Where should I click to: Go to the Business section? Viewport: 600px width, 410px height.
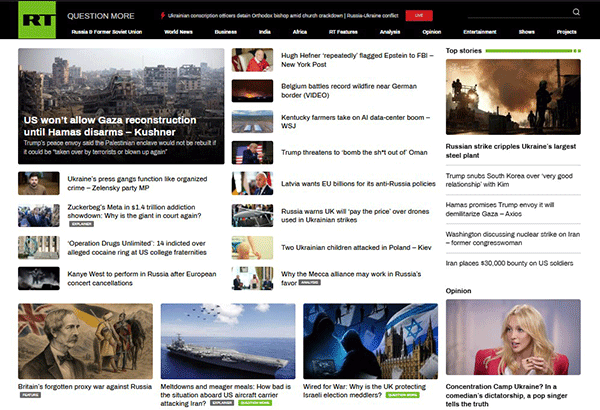coord(226,32)
